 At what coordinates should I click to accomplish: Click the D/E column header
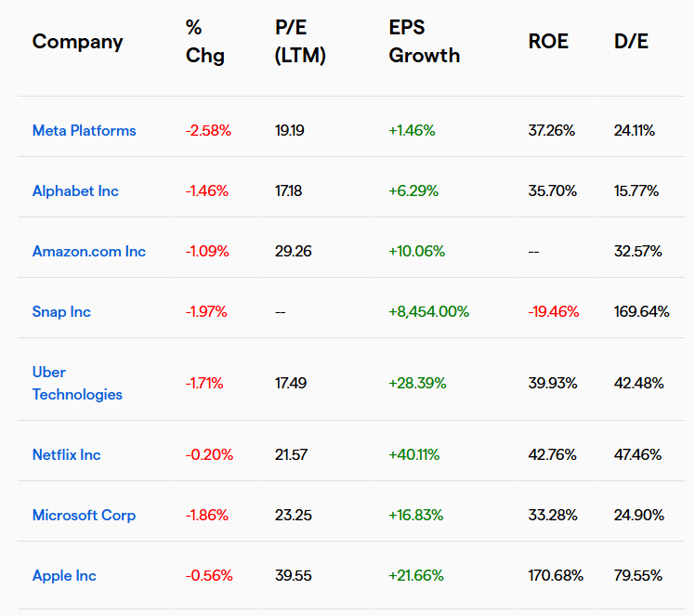click(631, 42)
